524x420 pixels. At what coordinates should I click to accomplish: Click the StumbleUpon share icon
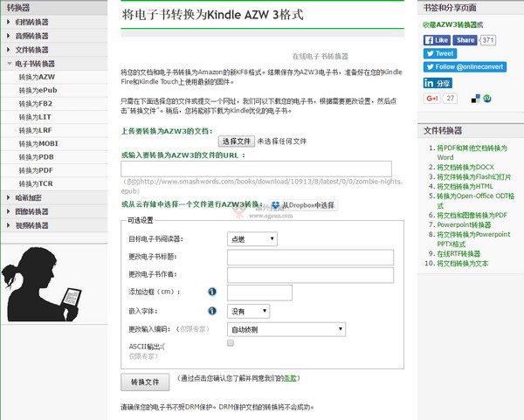click(x=487, y=99)
